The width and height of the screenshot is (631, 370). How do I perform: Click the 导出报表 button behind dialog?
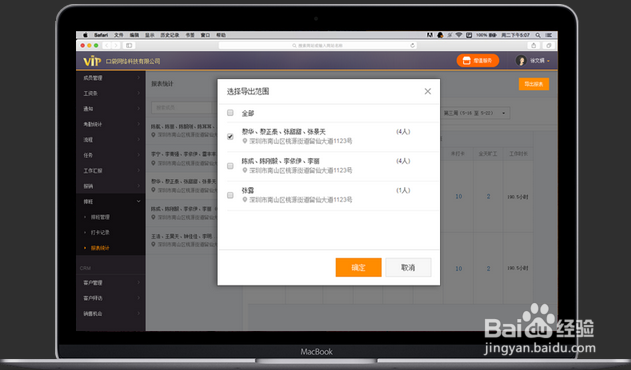coord(534,84)
